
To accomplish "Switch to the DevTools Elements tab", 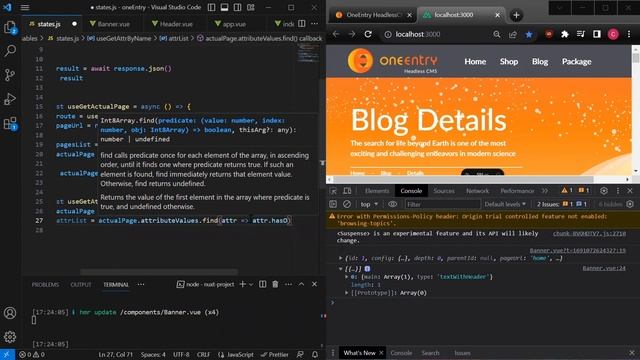I will click(x=377, y=191).
